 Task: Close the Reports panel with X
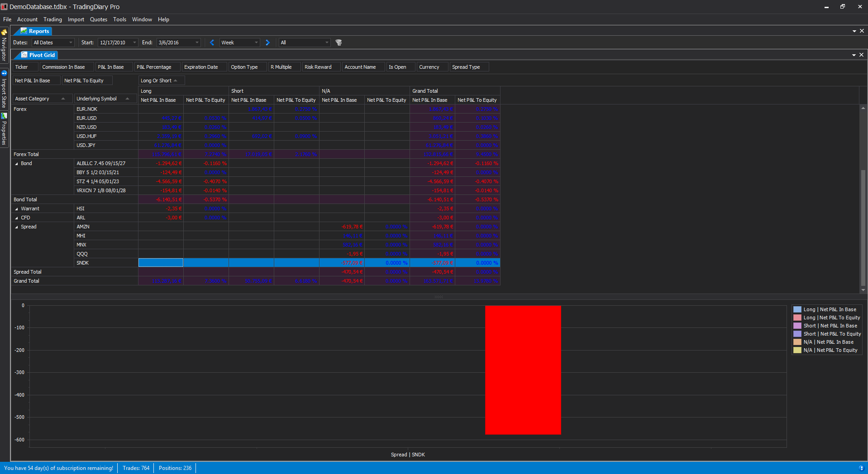point(862,31)
